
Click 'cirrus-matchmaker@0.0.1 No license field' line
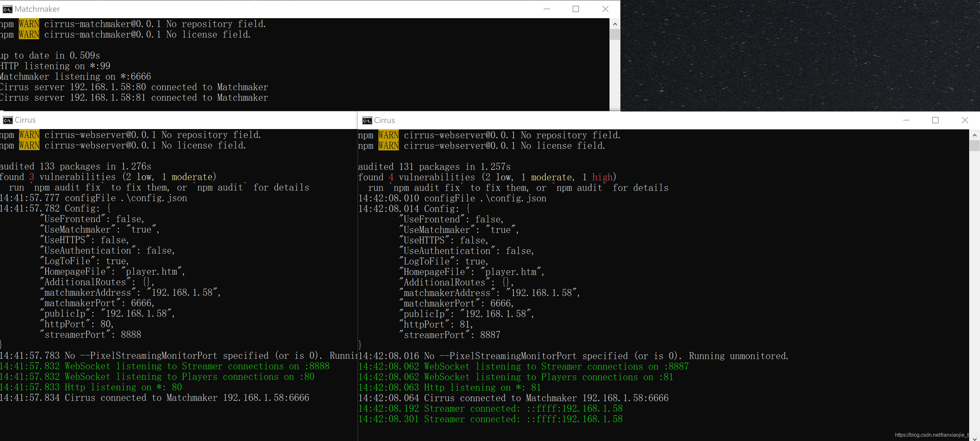click(x=148, y=35)
